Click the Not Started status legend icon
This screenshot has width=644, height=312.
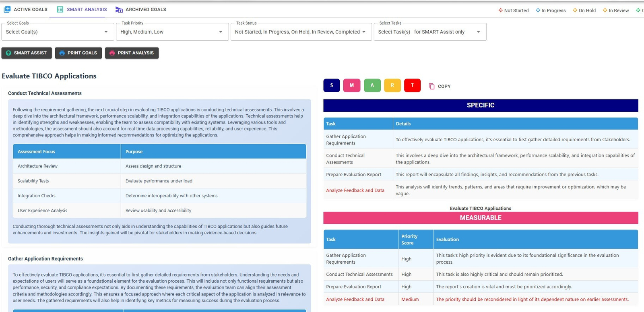click(x=500, y=10)
